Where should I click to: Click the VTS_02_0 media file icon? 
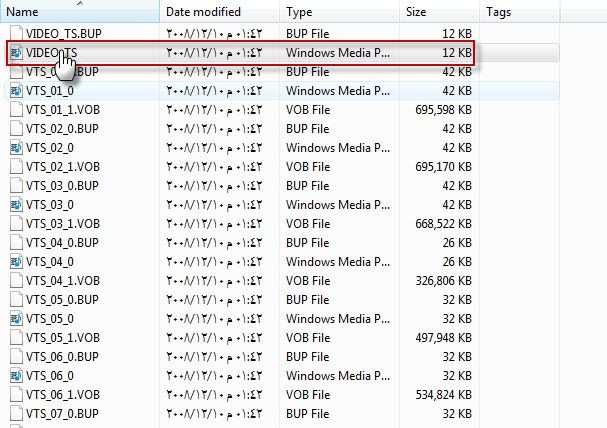coord(16,147)
